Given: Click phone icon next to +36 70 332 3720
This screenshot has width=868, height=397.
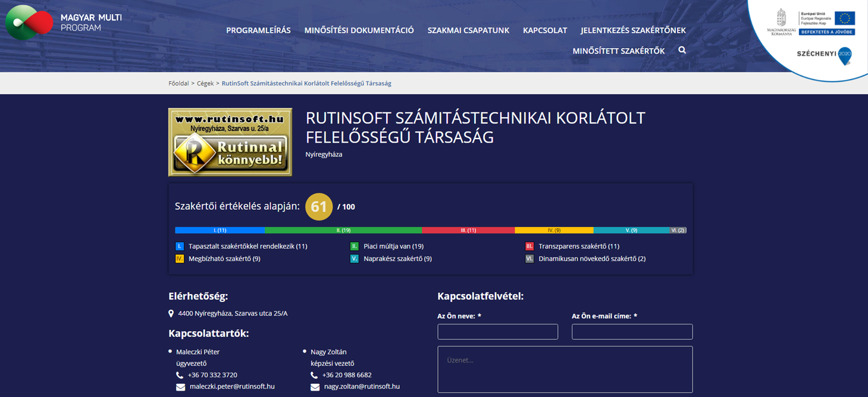Looking at the screenshot, I should [180, 376].
